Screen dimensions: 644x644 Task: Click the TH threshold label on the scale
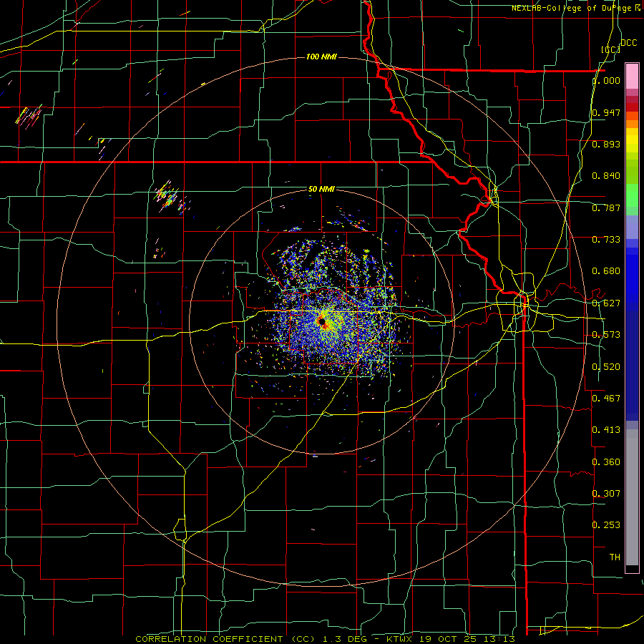[x=615, y=557]
